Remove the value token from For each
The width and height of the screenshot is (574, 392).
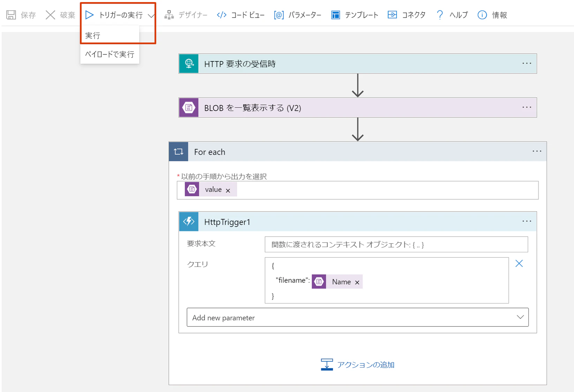click(x=228, y=190)
